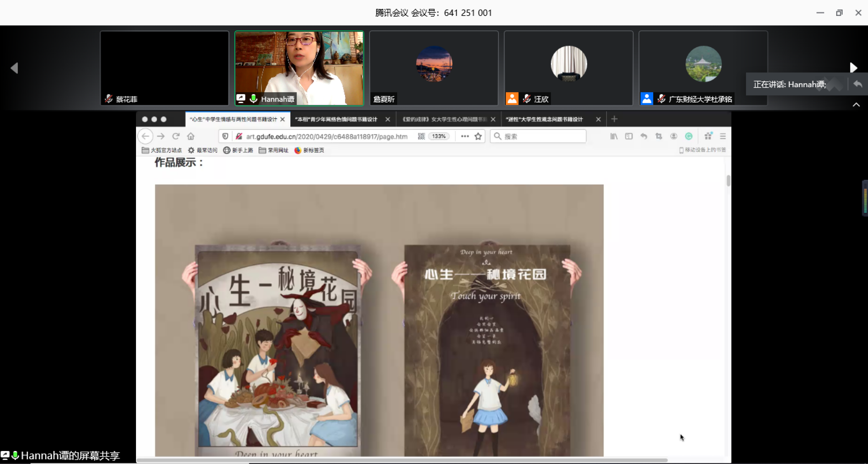Click the tracking protection shield icon
868x464 pixels.
[225, 136]
